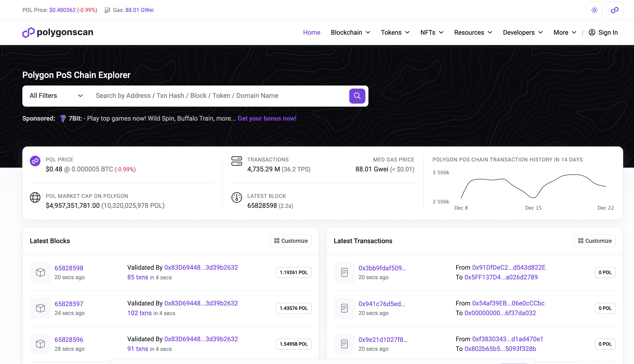The height and width of the screenshot is (364, 634).
Task: Click the cube icon for block 65828598
Action: click(x=40, y=272)
